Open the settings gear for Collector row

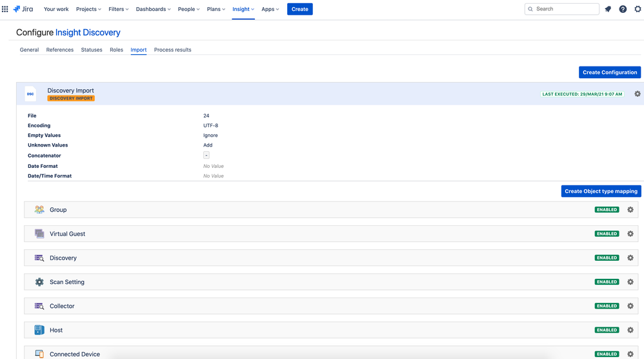[x=630, y=306]
